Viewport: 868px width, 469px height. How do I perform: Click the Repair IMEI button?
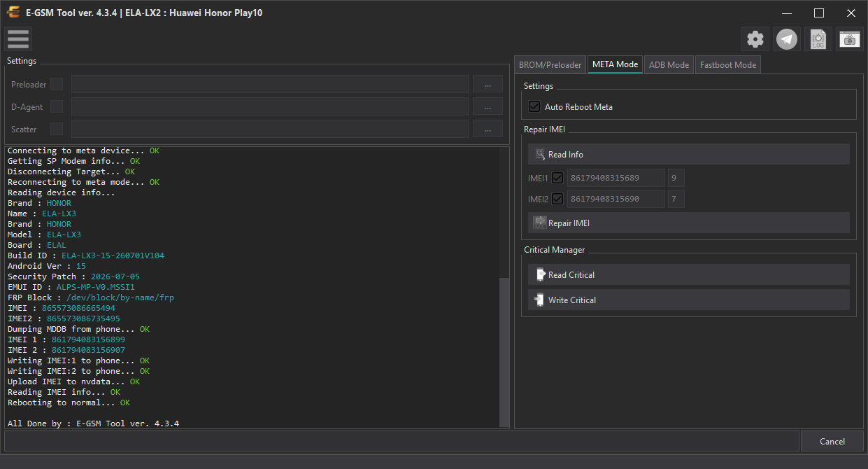point(689,223)
